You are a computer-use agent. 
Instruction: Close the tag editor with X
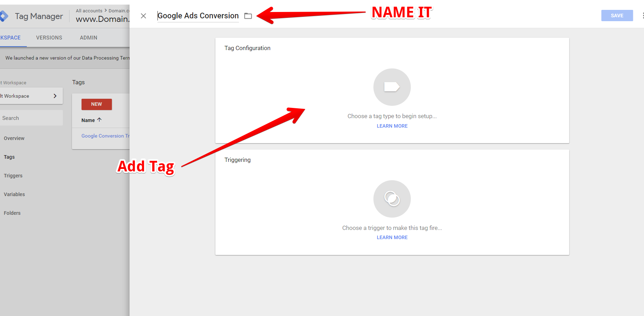click(143, 16)
